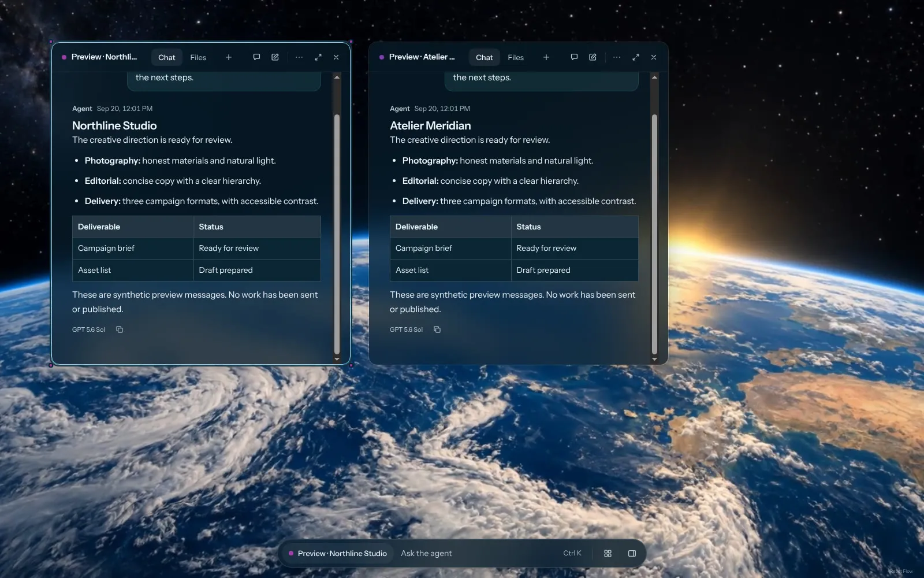Open the Chat tab in Atelier window
The height and width of the screenshot is (578, 924).
(x=484, y=57)
